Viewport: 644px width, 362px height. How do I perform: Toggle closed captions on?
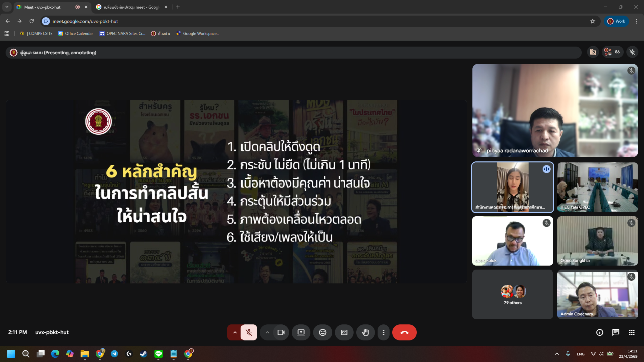coord(344,332)
